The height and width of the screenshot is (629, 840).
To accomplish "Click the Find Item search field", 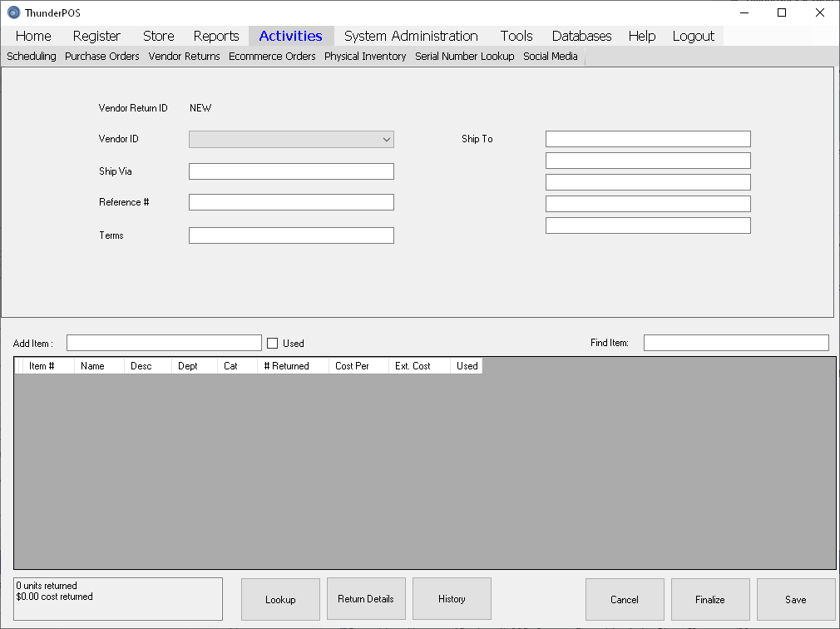I will [736, 343].
